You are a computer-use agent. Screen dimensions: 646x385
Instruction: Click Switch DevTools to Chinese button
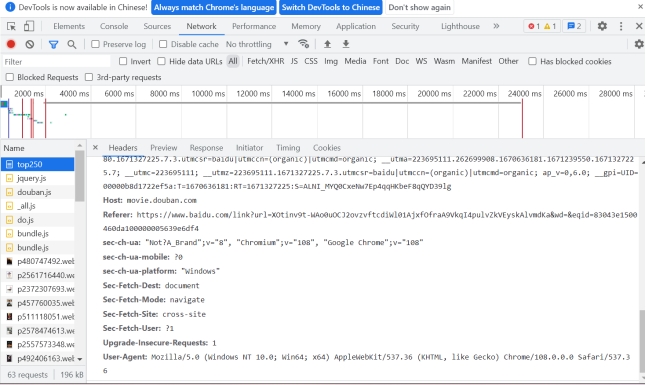coord(330,7)
